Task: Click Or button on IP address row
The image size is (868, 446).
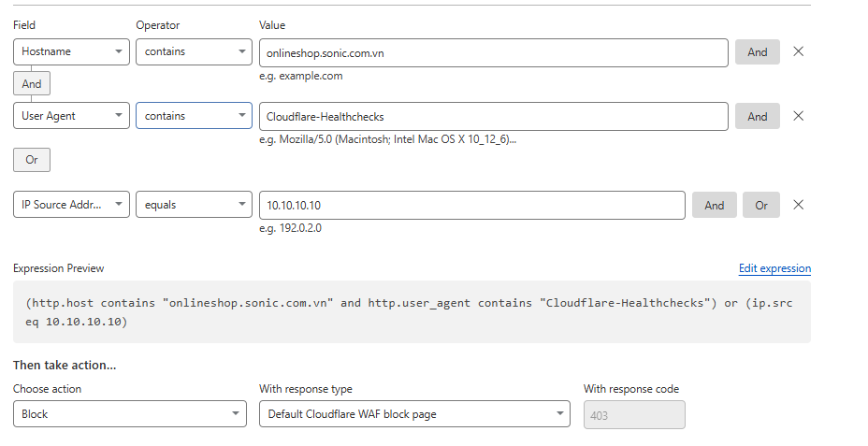Action: click(x=760, y=206)
